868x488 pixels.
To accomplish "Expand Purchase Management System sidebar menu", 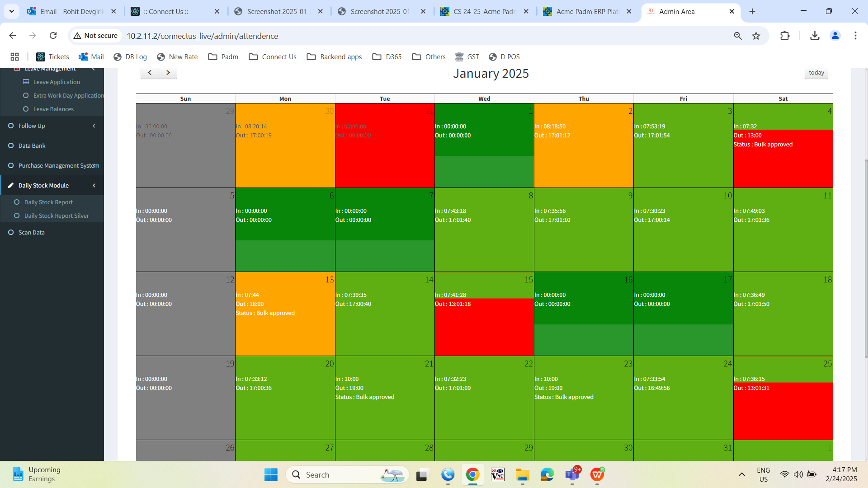I will 52,165.
